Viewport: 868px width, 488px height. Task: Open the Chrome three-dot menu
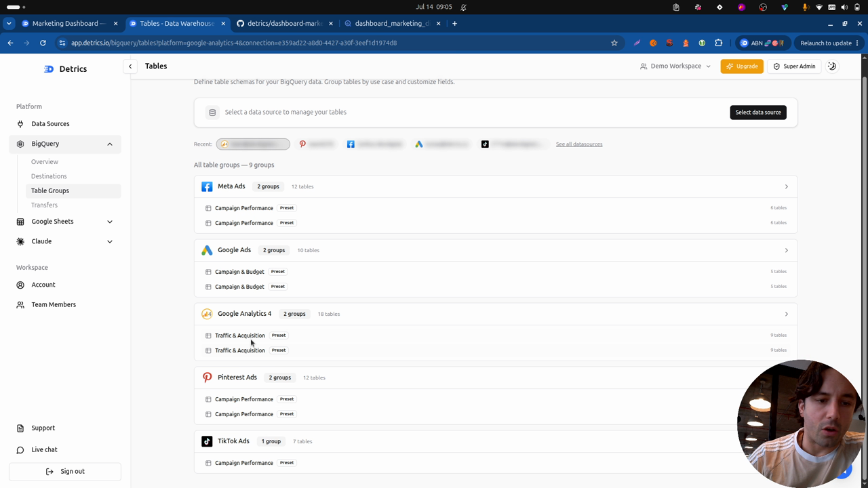coord(857,43)
